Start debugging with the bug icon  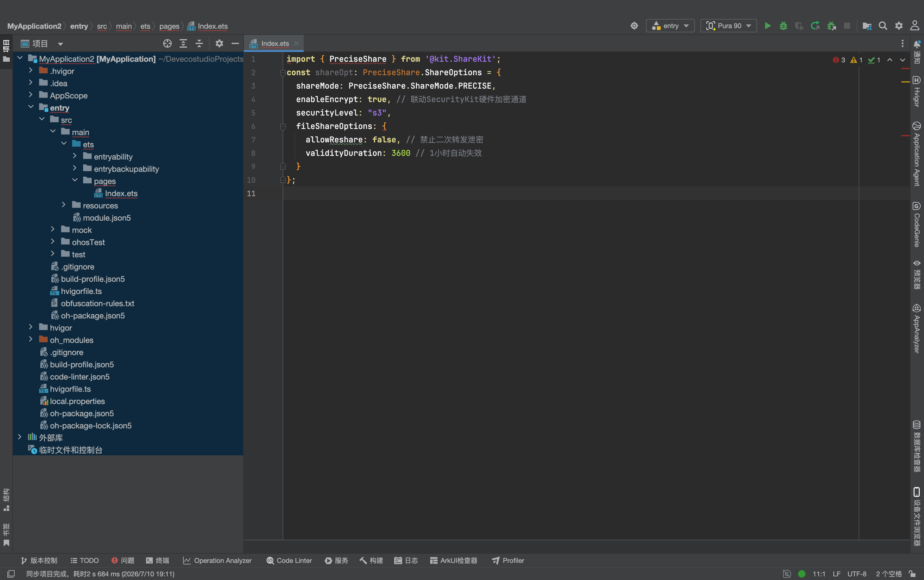(x=783, y=26)
